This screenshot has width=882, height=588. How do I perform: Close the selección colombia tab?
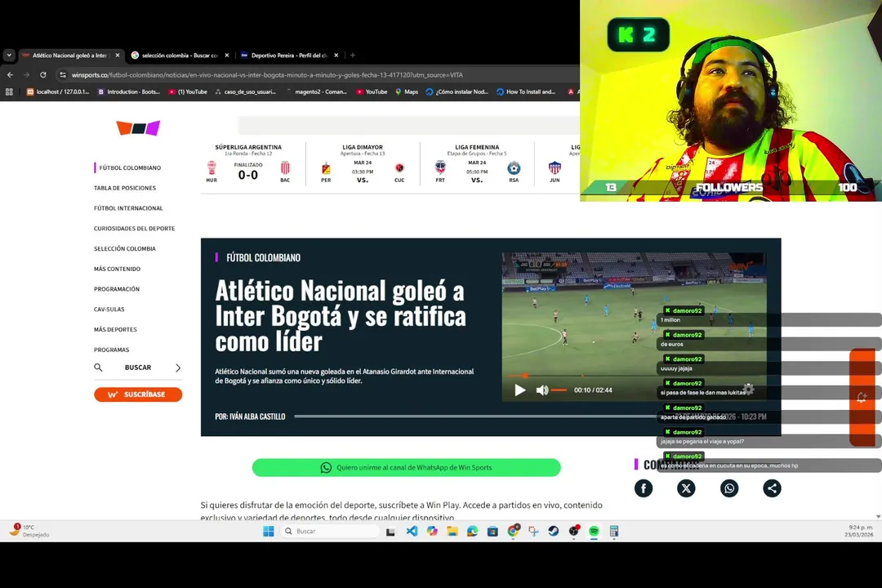pyautogui.click(x=227, y=56)
